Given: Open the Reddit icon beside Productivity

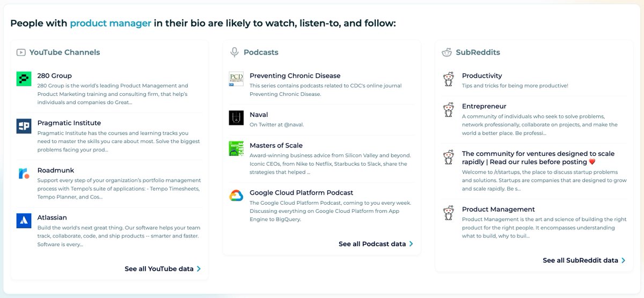Looking at the screenshot, I should [449, 79].
